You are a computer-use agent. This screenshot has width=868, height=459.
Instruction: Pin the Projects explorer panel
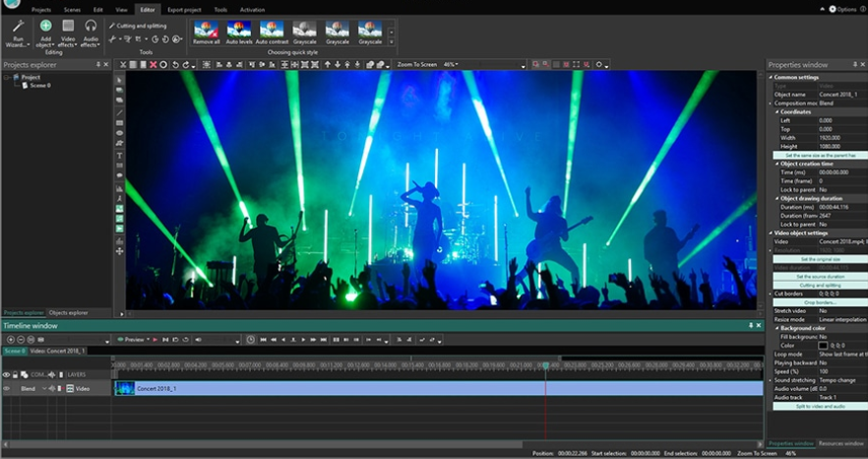pyautogui.click(x=98, y=65)
